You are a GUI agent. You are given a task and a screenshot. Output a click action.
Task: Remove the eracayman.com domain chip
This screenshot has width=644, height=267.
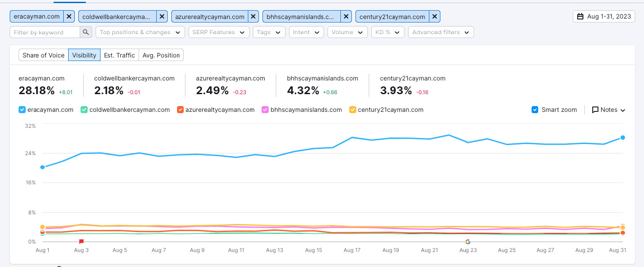(69, 17)
